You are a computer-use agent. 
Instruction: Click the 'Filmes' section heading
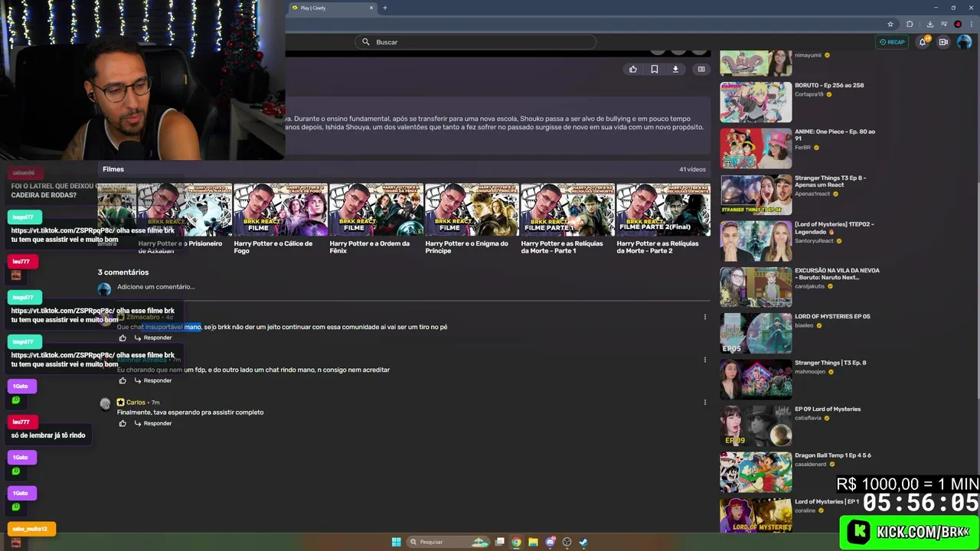(113, 169)
